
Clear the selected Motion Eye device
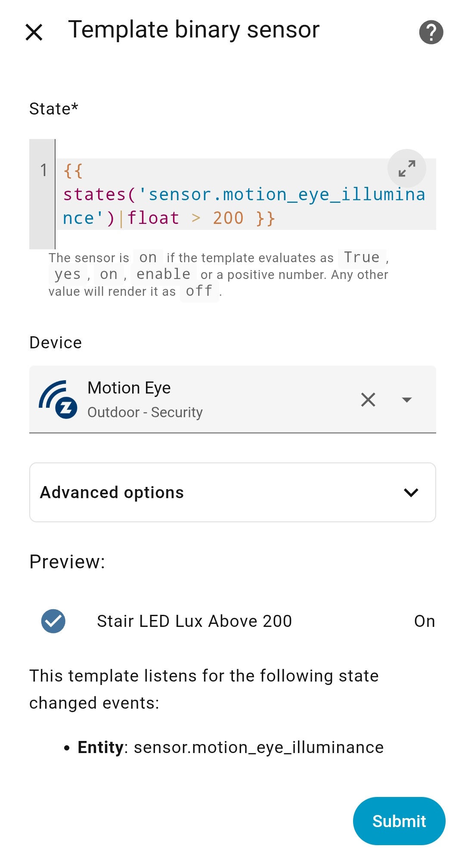pos(368,400)
